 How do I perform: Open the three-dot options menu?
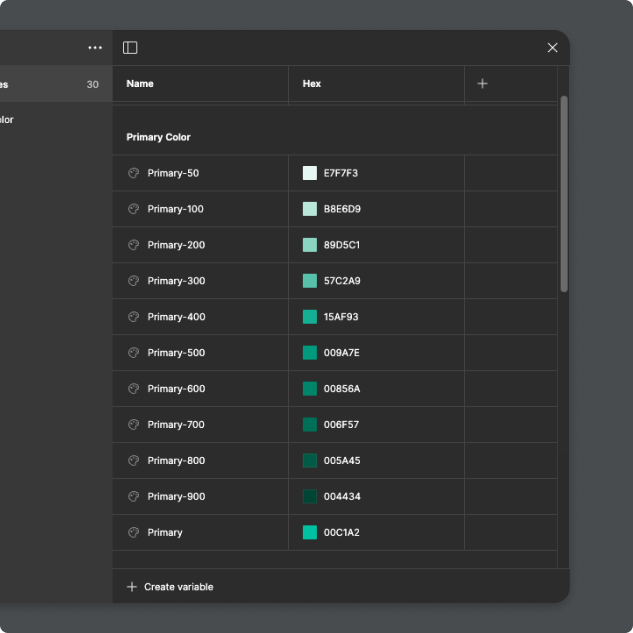[x=95, y=48]
